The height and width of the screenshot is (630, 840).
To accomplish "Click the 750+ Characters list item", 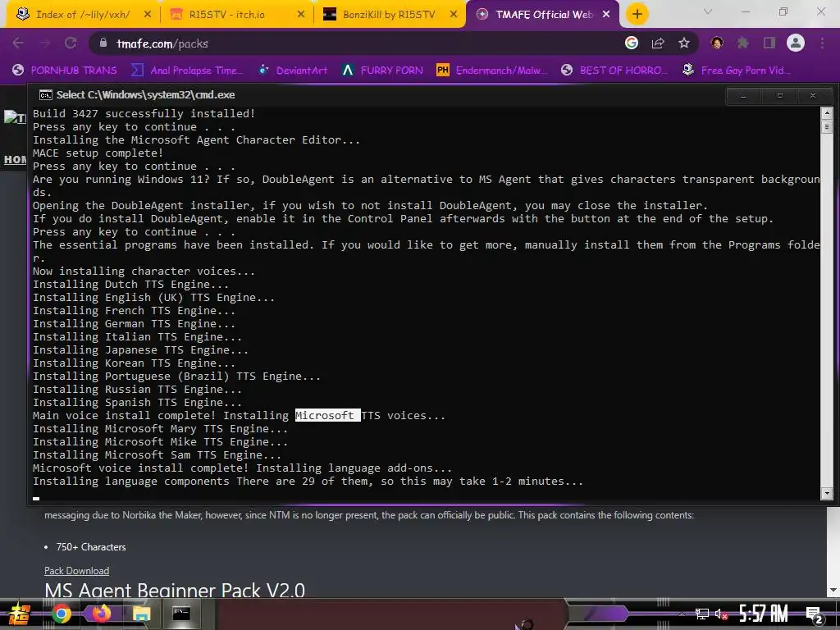I will [91, 547].
